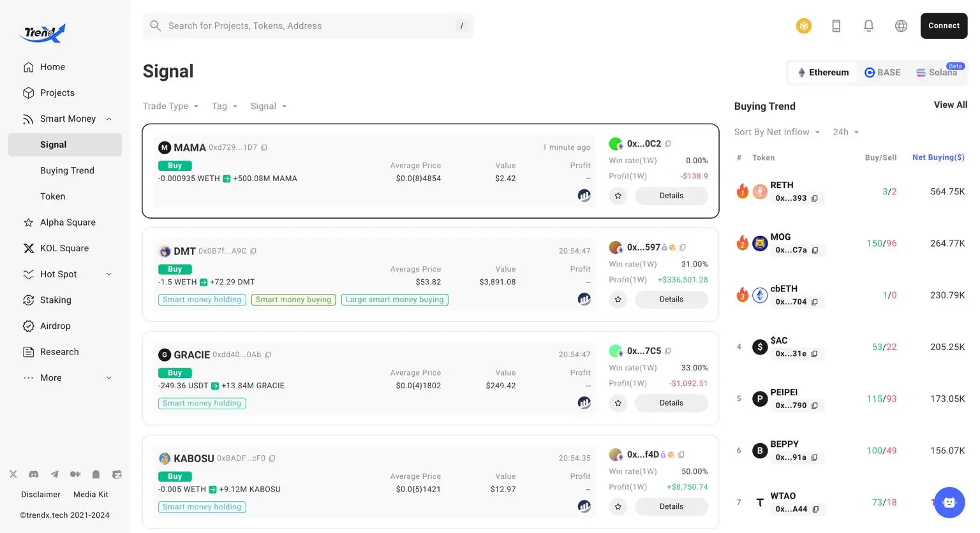Screen dimensions: 980x533
Task: Toggle star for the 0x...7C5 wallet
Action: click(618, 403)
